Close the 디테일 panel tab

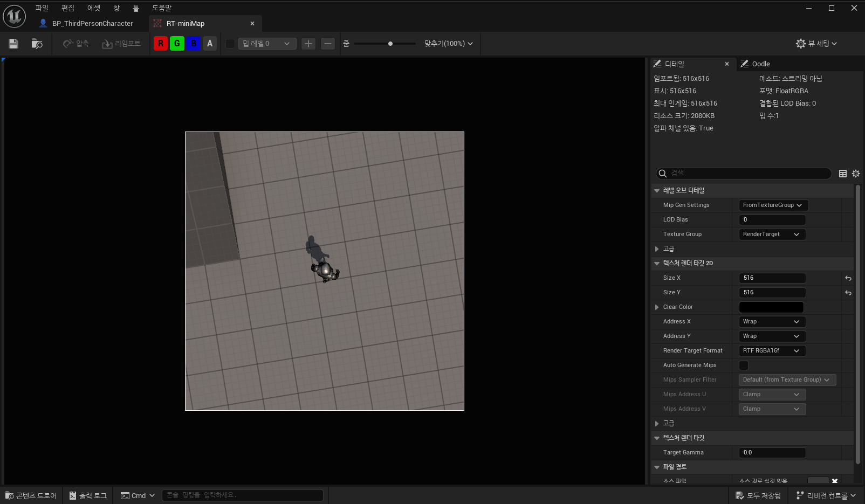click(x=727, y=64)
